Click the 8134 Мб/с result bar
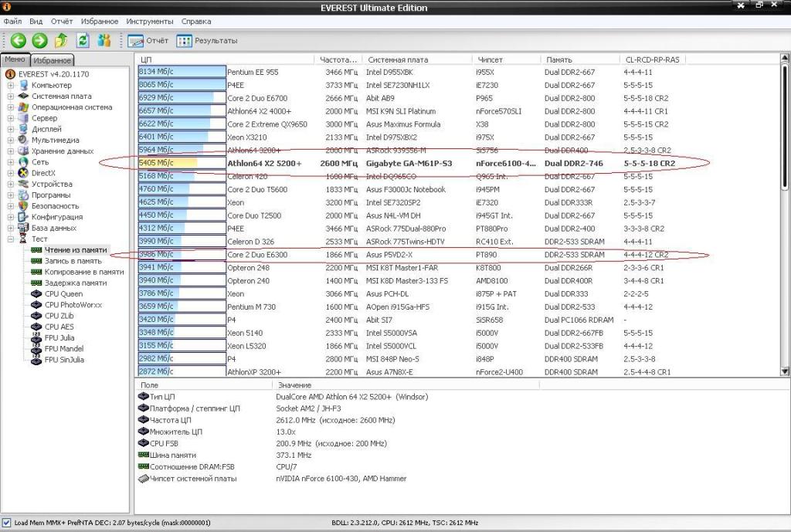 [182, 72]
